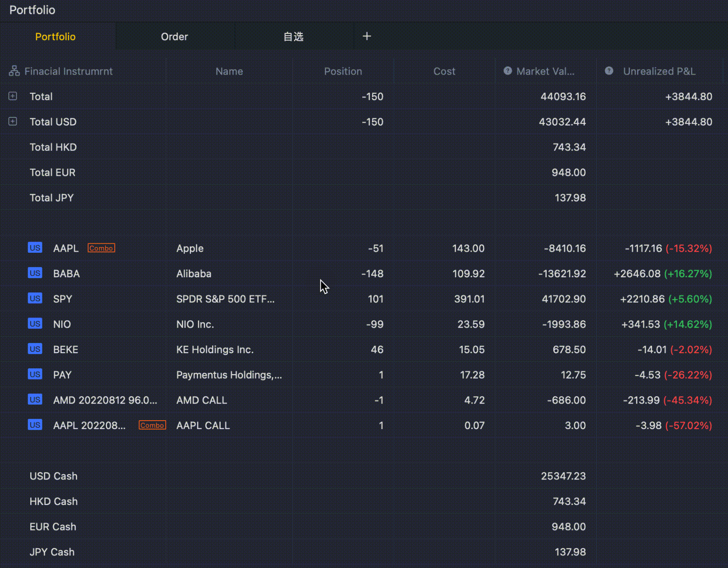Select the AMD 20220812 call option row
The height and width of the screenshot is (568, 728).
click(x=105, y=400)
